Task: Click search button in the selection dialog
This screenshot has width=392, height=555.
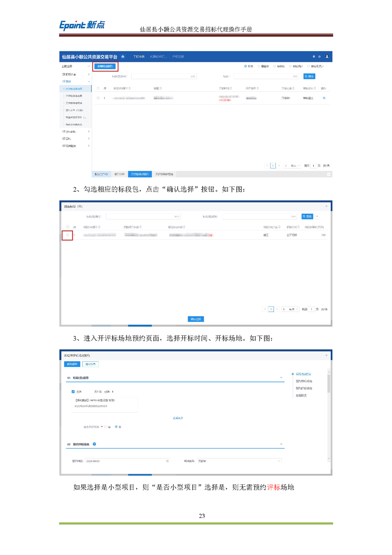Action: (x=307, y=216)
